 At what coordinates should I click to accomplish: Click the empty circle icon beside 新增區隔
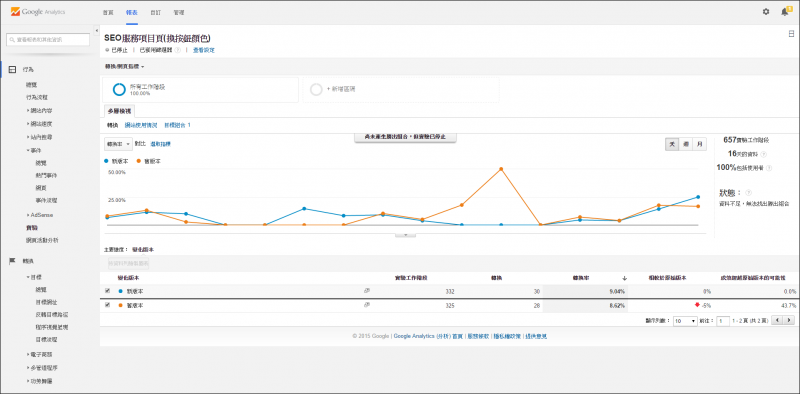(x=316, y=90)
